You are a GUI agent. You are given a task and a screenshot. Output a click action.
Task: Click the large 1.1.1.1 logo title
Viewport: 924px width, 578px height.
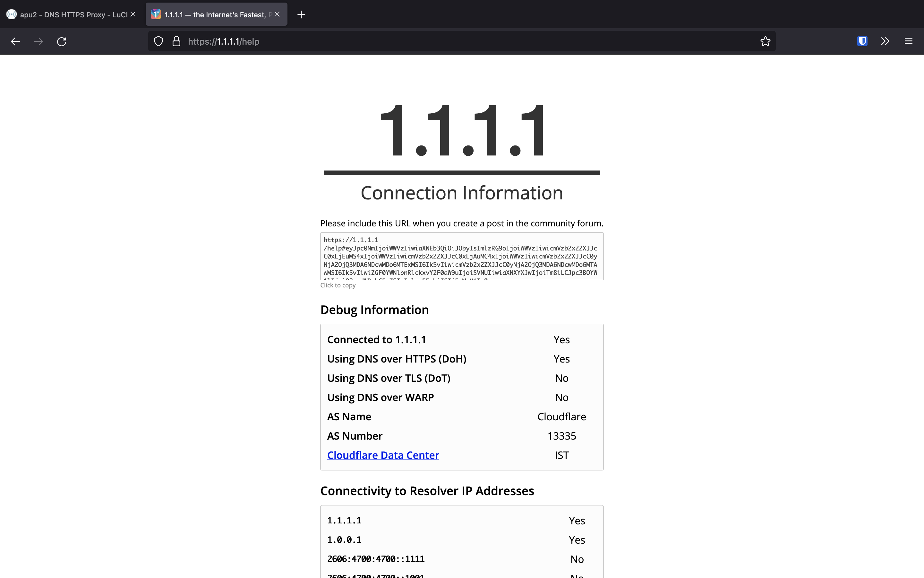tap(462, 130)
